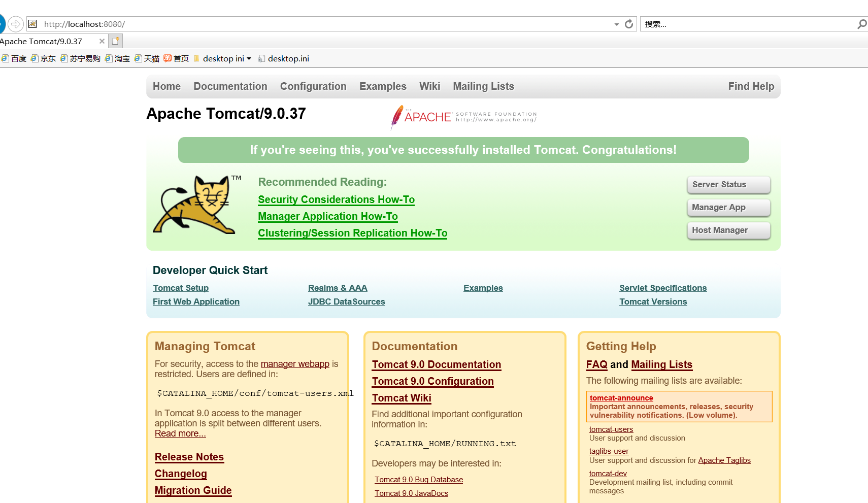Screen dimensions: 868x503
Task: Open the 苏宁易购 bookmark
Action: coord(80,59)
